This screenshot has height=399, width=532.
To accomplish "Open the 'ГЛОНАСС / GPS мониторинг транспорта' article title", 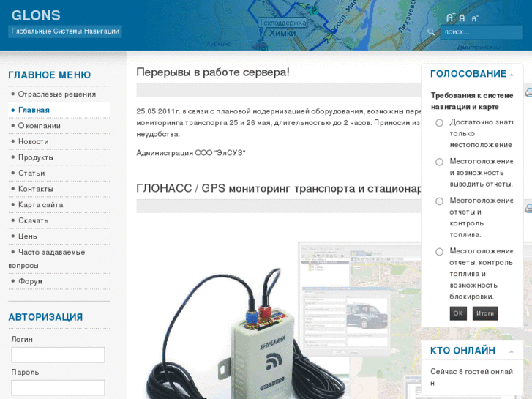I will point(279,188).
